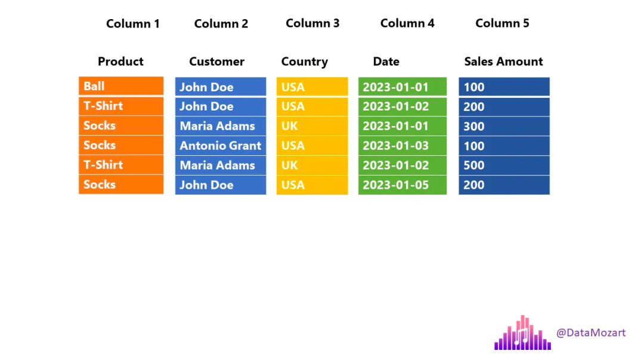Click the Column 2 label
644x363 pixels.
221,24
